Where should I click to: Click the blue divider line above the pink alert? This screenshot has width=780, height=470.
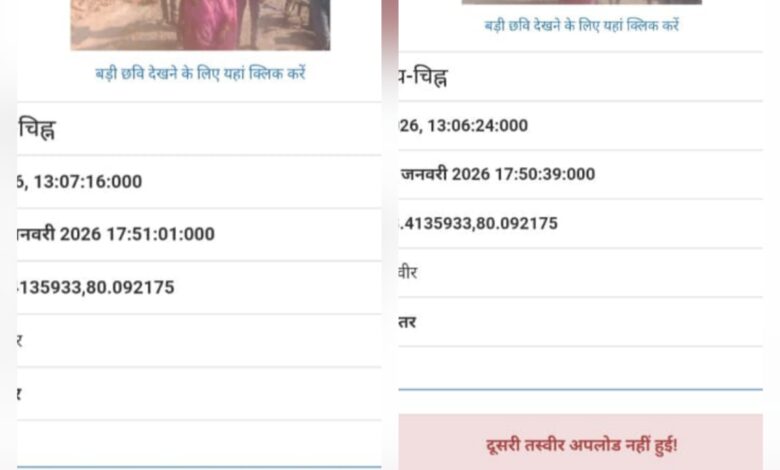(581, 389)
